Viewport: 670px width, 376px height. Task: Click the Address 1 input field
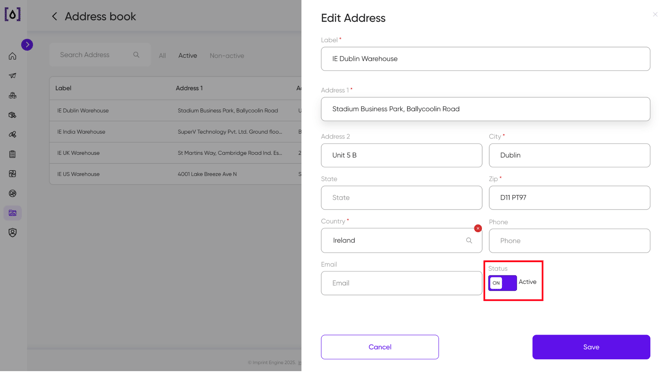click(485, 109)
